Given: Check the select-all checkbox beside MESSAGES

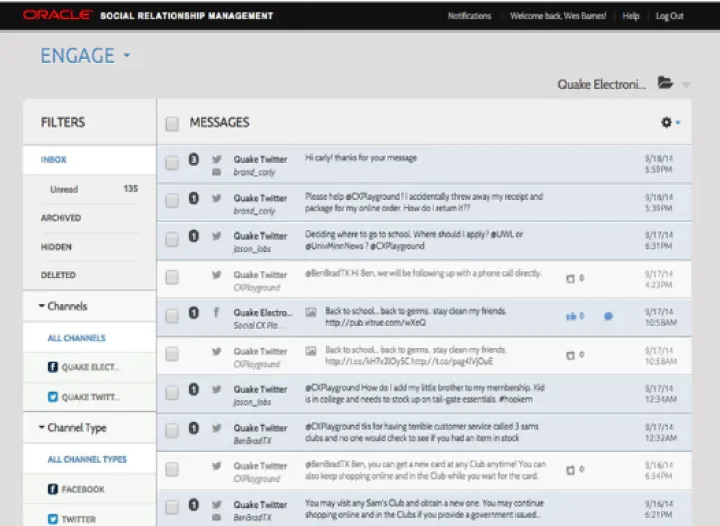Looking at the screenshot, I should tap(172, 123).
